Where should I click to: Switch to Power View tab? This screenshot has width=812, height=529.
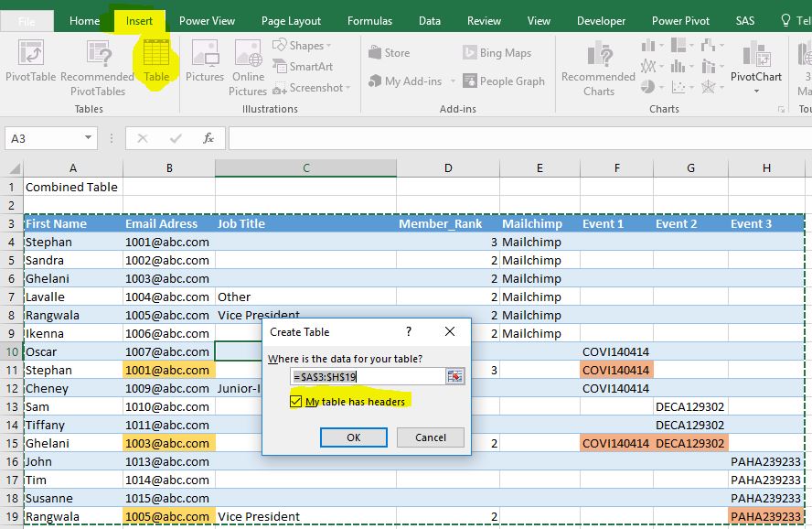207,21
